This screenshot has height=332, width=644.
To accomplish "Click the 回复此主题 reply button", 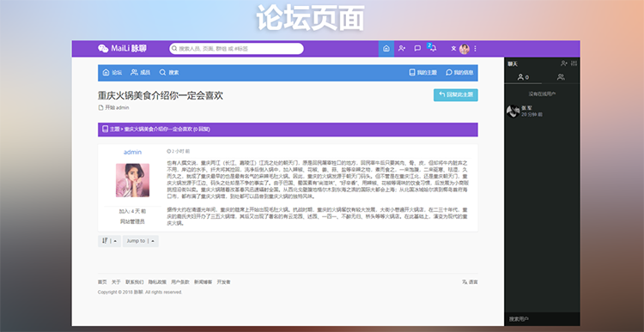I will pyautogui.click(x=455, y=95).
